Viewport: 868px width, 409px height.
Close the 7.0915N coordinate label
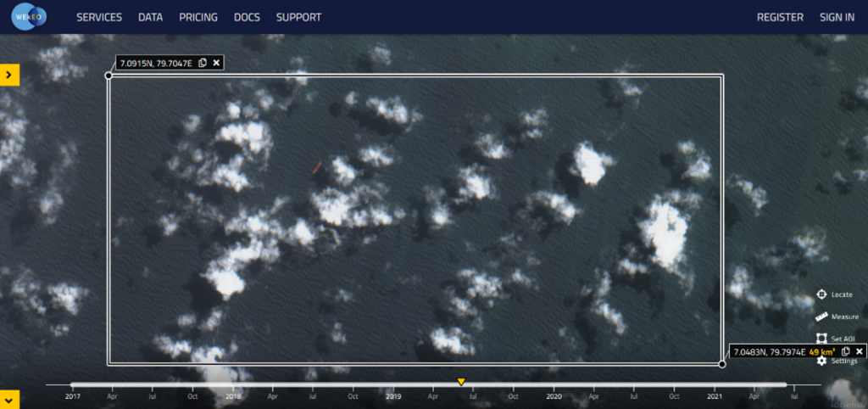tap(216, 63)
